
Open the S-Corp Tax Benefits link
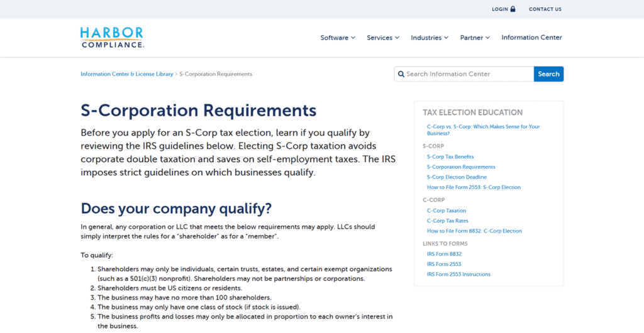point(450,156)
